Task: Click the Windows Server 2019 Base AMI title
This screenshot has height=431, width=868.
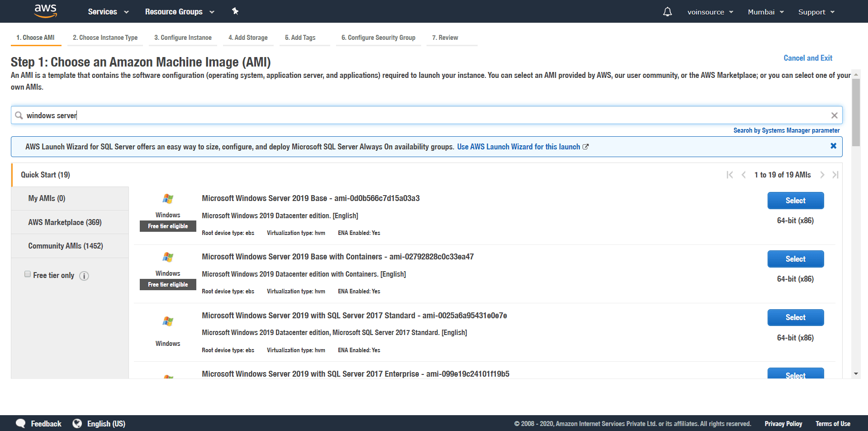Action: [x=311, y=198]
